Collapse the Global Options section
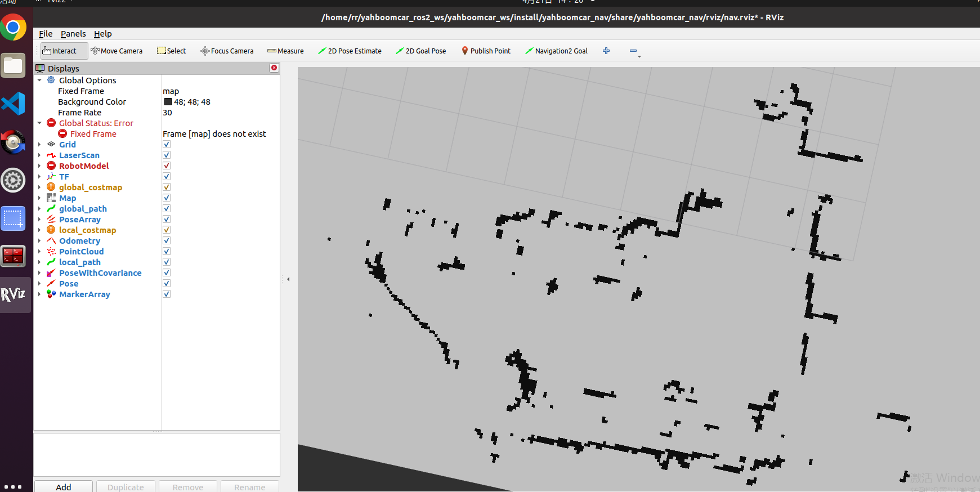Image resolution: width=980 pixels, height=492 pixels. [39, 80]
